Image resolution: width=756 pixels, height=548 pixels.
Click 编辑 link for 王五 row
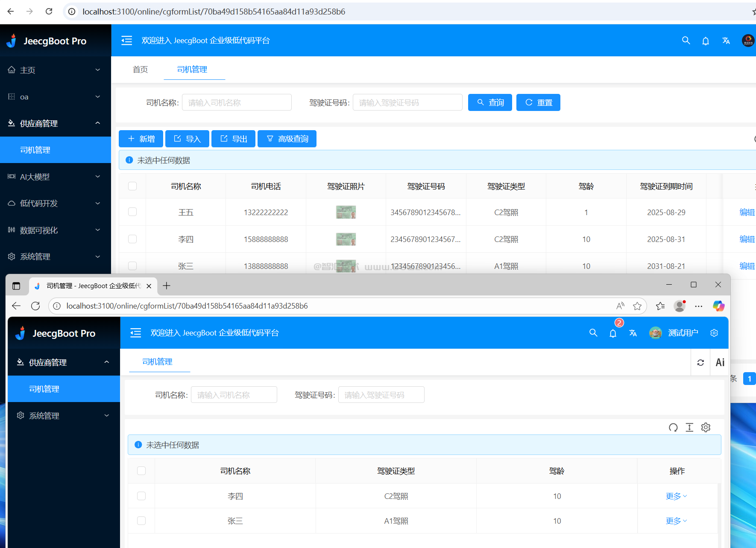pyautogui.click(x=747, y=212)
